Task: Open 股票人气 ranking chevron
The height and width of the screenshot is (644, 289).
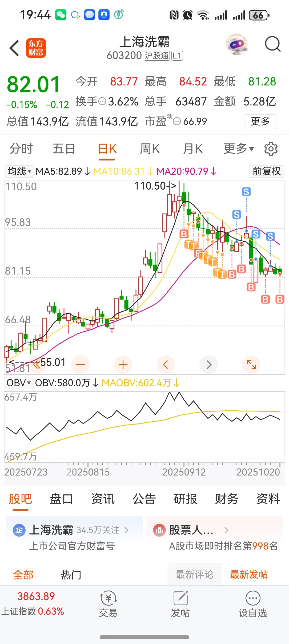Action: [x=226, y=530]
